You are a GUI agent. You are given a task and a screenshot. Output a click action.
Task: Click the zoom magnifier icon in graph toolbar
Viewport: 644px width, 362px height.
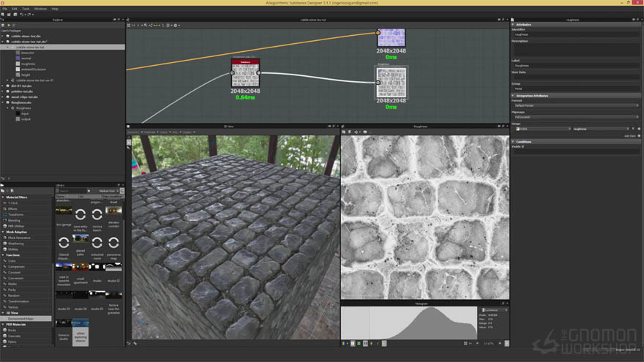tap(146, 26)
